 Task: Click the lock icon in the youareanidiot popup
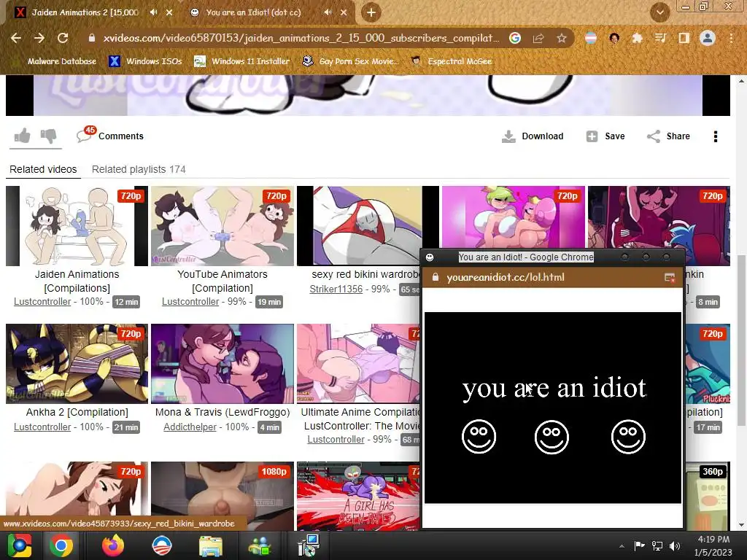pos(435,277)
